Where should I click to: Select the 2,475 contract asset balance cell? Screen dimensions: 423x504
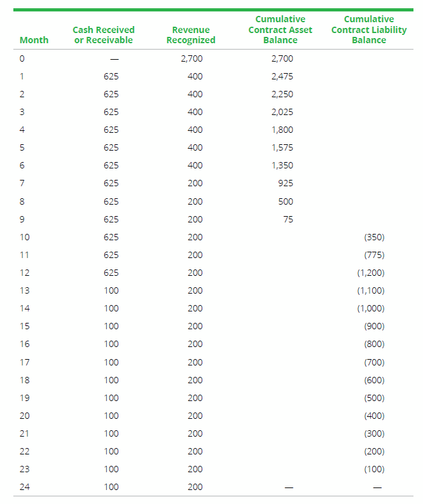(x=282, y=76)
